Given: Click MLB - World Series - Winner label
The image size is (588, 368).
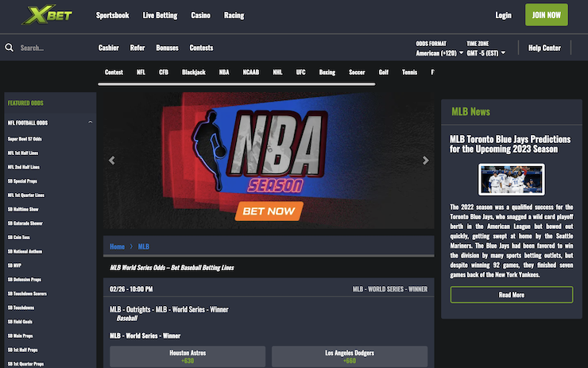Looking at the screenshot, I should tap(145, 335).
